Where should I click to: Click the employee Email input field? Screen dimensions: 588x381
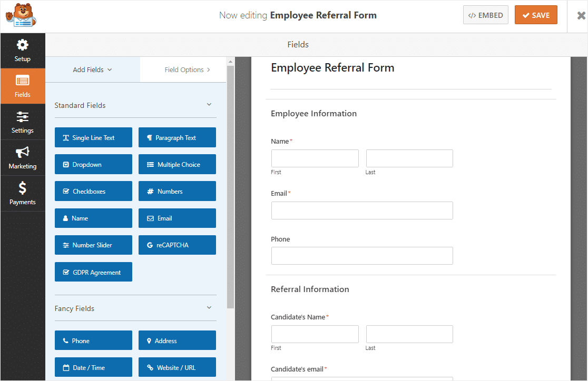point(362,210)
